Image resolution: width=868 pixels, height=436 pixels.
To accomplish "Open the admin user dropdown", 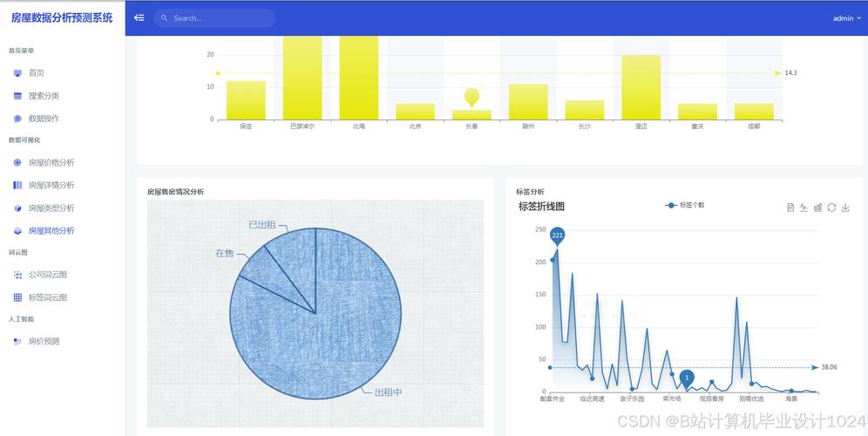I will point(847,18).
